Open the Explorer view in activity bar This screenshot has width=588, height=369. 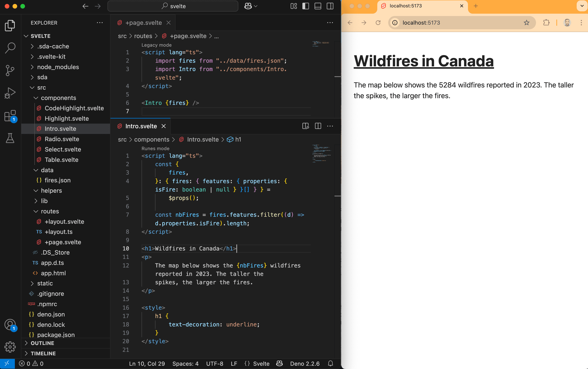(x=10, y=25)
